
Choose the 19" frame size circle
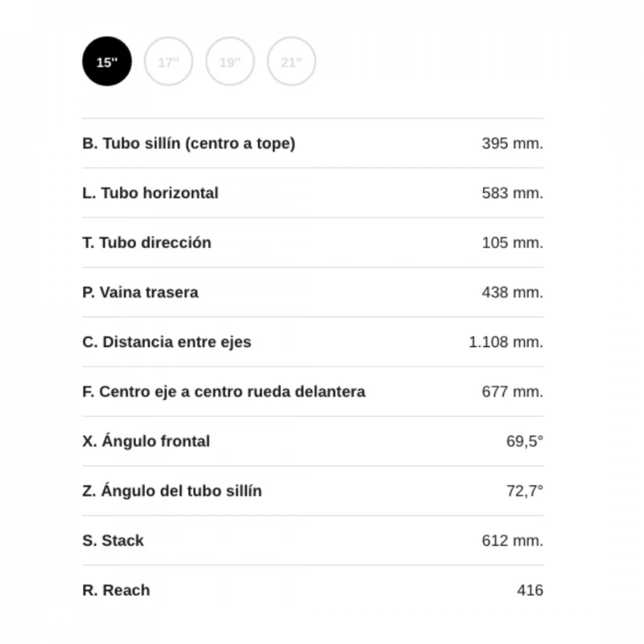(x=229, y=61)
